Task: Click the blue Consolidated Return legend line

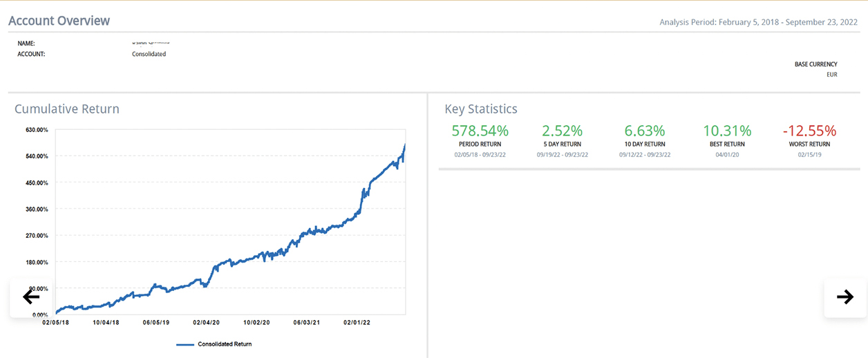Action: tap(185, 344)
